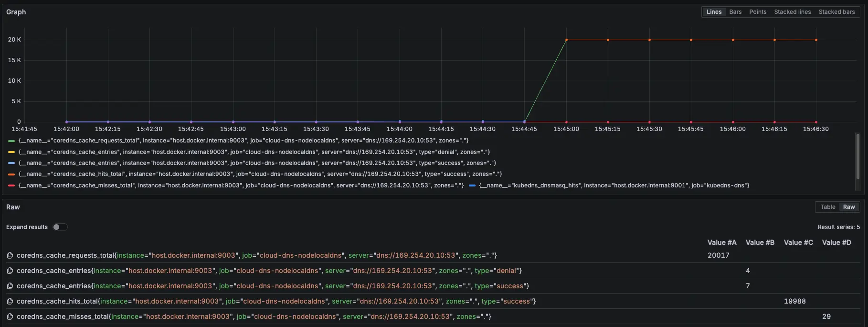Viewport: 868px width, 327px height.
Task: Copy the coredns_cache_misses_total series icon
Action: pyautogui.click(x=10, y=317)
